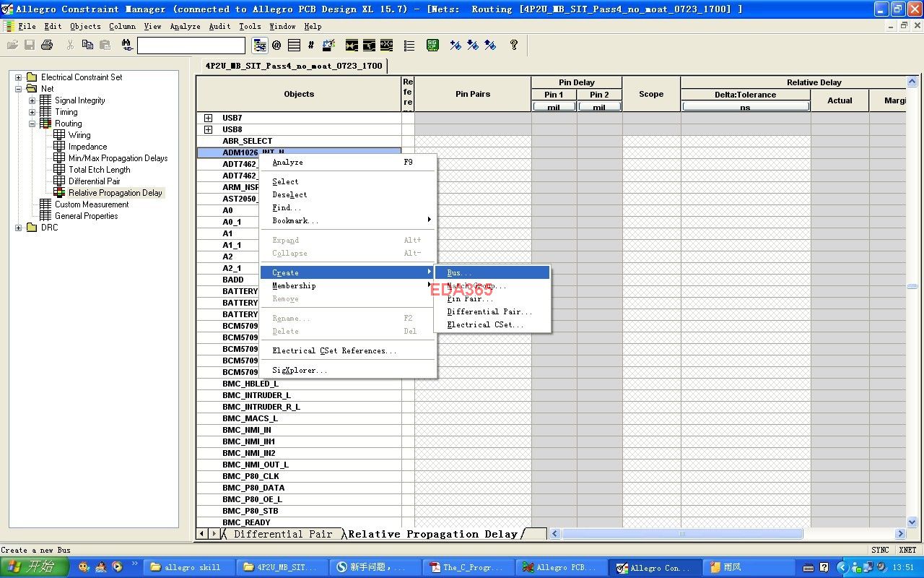Click the Delta:Tolerance ns unit button
This screenshot has height=578, width=924.
pyautogui.click(x=745, y=107)
